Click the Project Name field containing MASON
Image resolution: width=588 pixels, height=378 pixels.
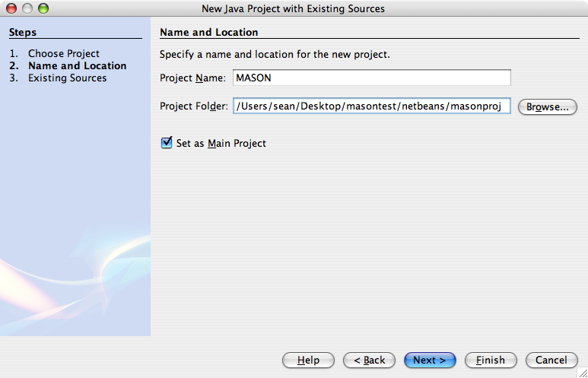coord(371,78)
